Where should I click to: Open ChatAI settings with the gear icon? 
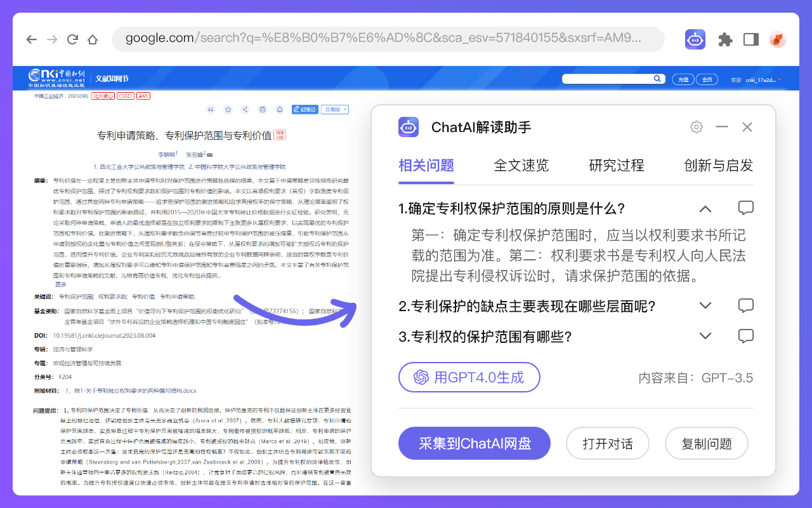pyautogui.click(x=696, y=127)
